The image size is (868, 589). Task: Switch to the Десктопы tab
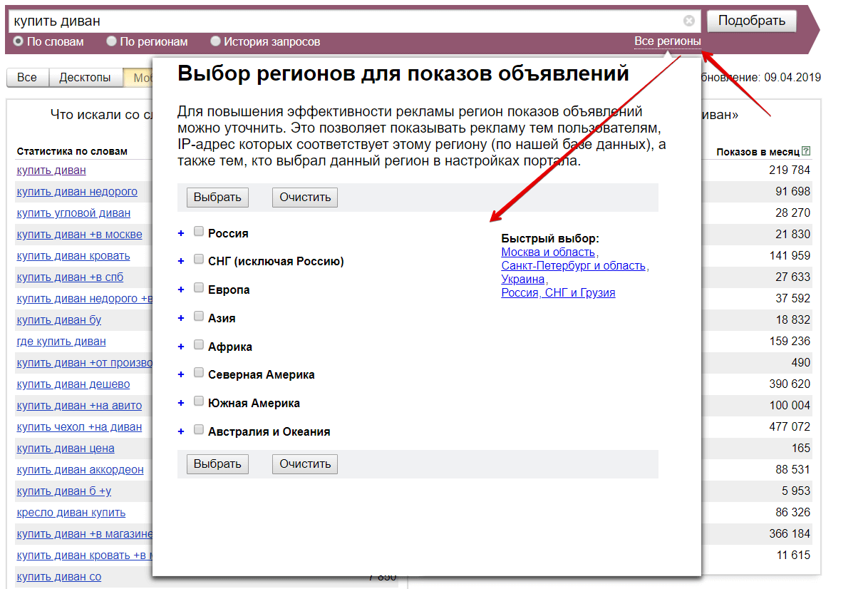pyautogui.click(x=85, y=78)
